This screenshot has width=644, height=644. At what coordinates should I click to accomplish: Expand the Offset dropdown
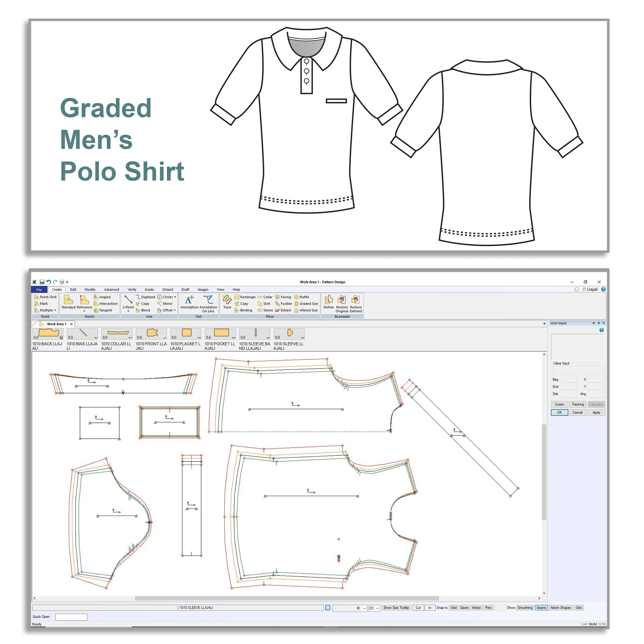pos(175,310)
